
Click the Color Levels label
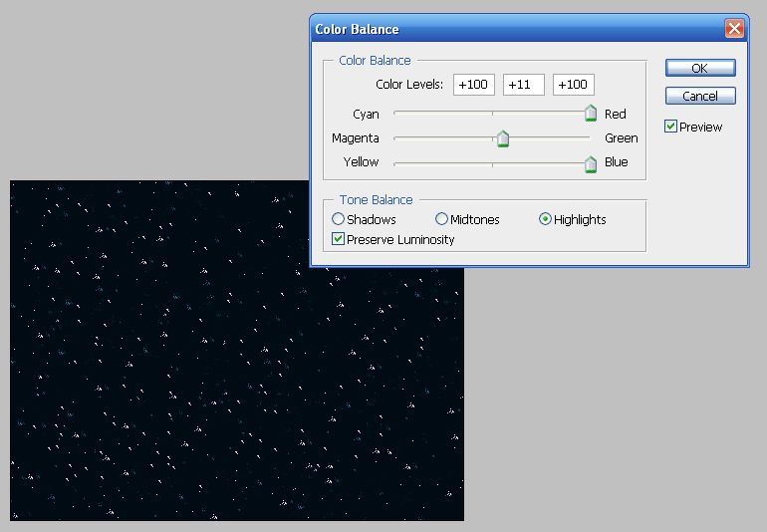[x=409, y=85]
